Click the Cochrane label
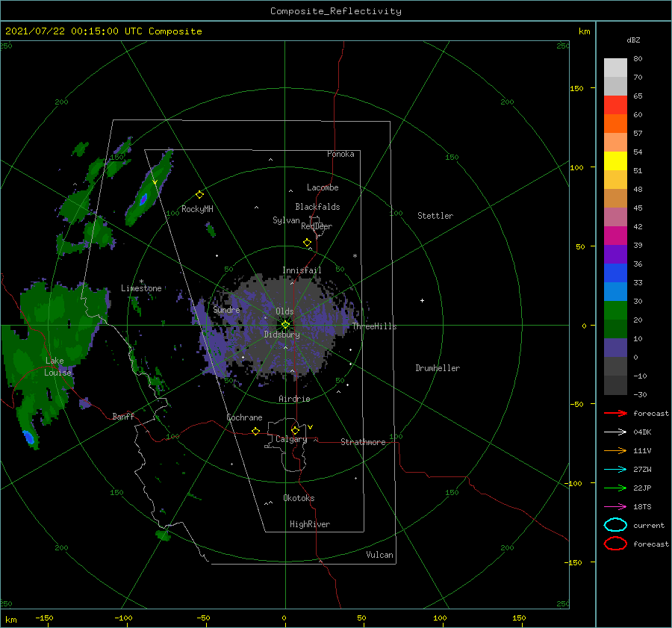Viewport: 672px width, 628px height. pyautogui.click(x=244, y=417)
